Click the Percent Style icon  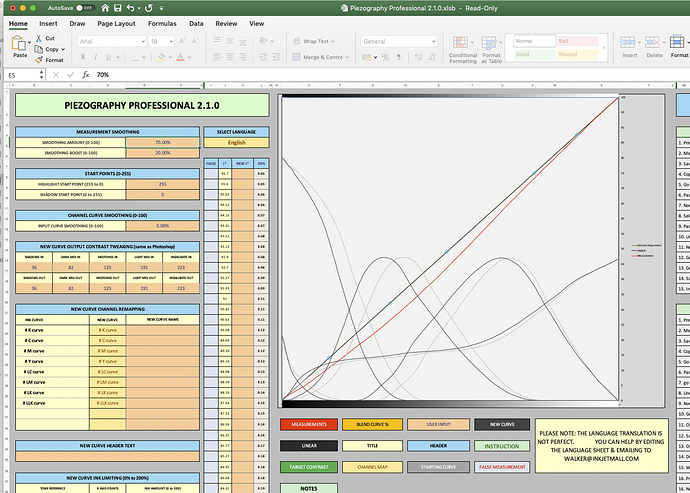point(385,57)
